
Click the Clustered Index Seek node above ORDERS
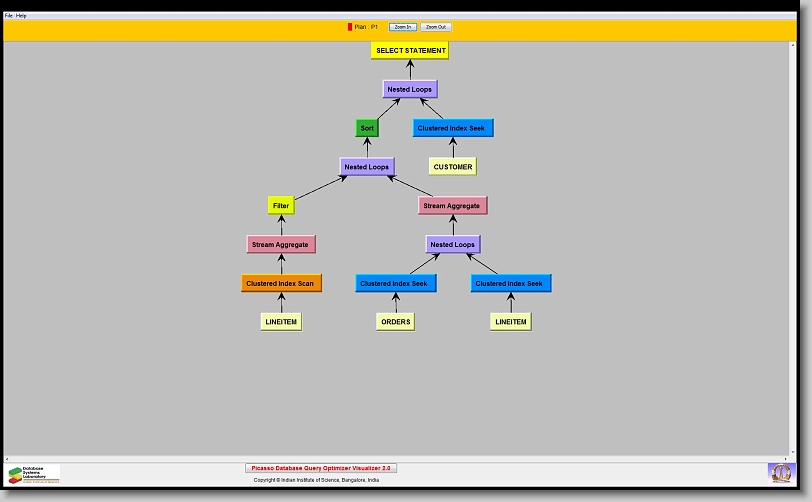[395, 283]
